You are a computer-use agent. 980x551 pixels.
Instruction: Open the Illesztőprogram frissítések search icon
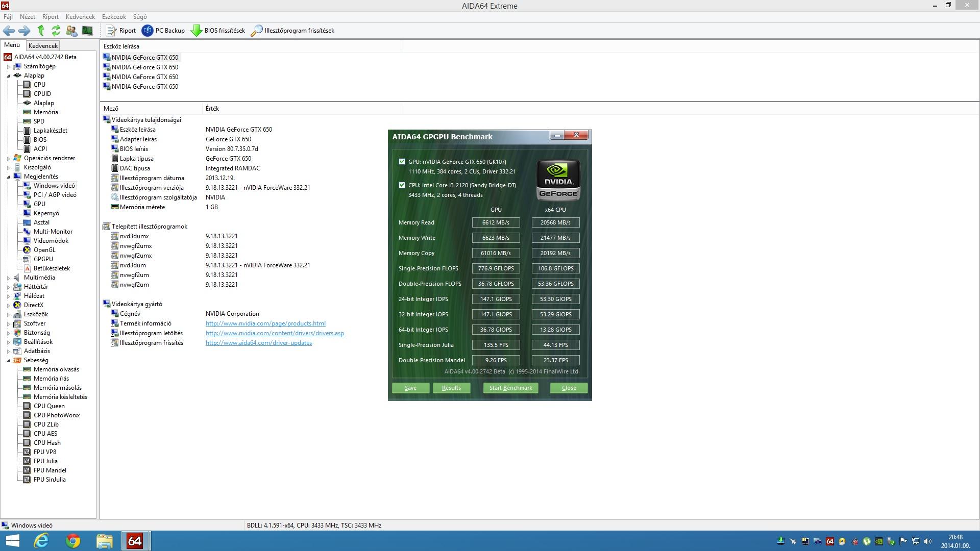257,31
